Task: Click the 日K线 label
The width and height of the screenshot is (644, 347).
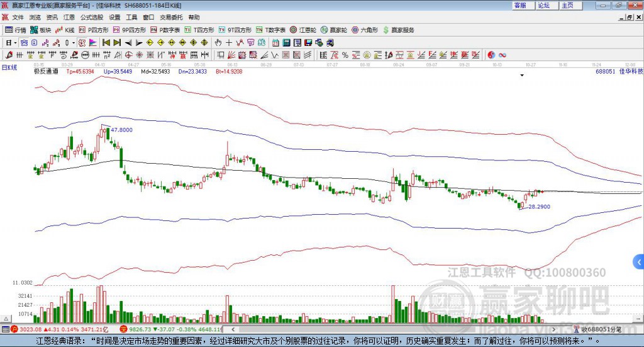Action: tap(9, 67)
